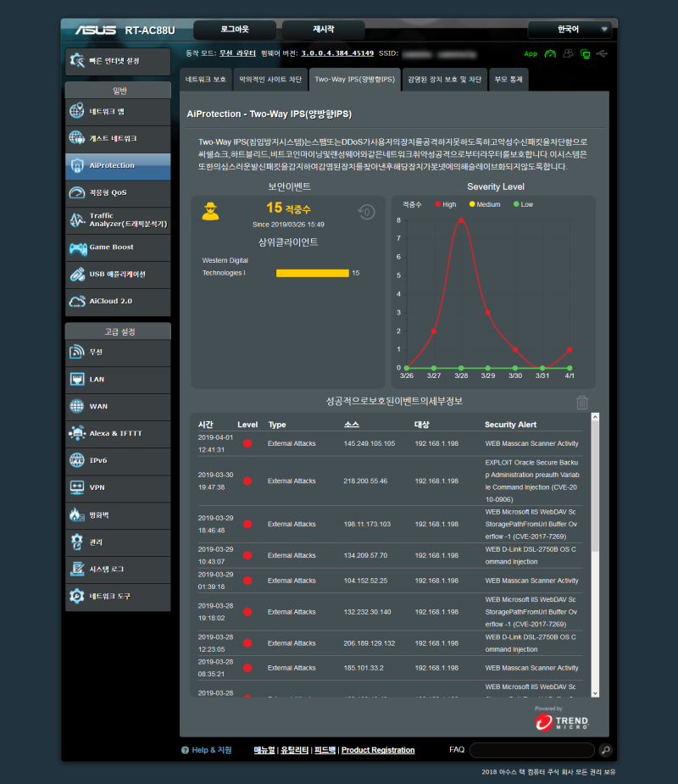Open Adaptive QoS gauge icon
The height and width of the screenshot is (784, 678).
pyautogui.click(x=77, y=192)
